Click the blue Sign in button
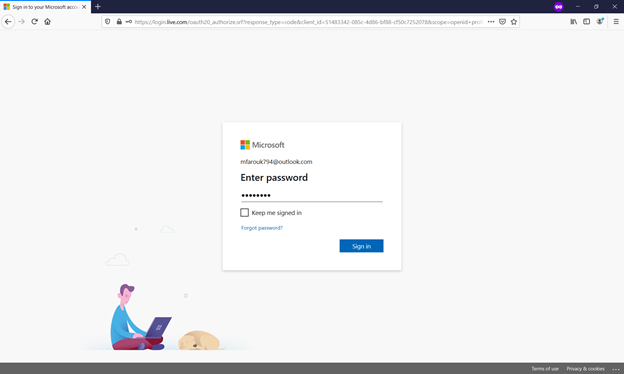The image size is (624, 374). [361, 246]
